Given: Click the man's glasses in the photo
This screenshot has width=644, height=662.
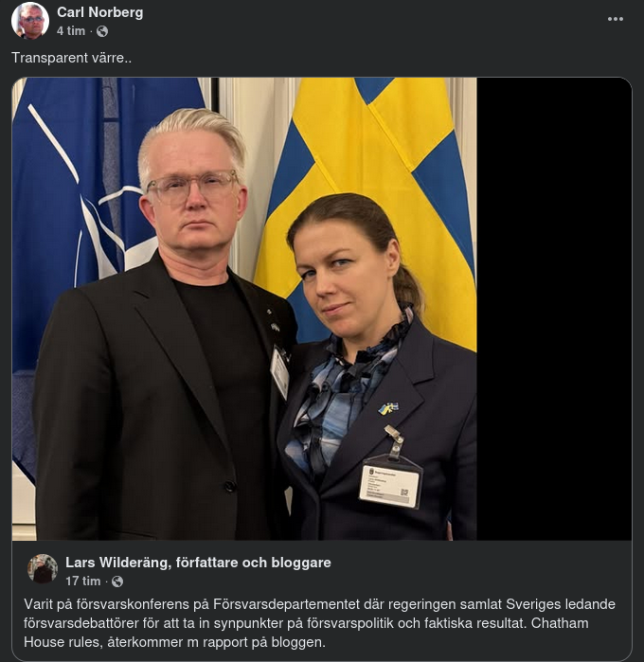Looking at the screenshot, I should [x=192, y=187].
